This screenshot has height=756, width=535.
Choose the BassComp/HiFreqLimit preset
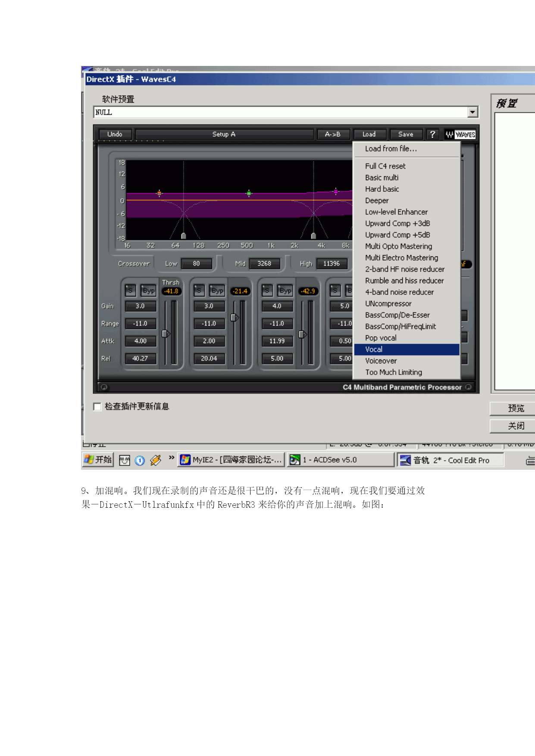(407, 326)
